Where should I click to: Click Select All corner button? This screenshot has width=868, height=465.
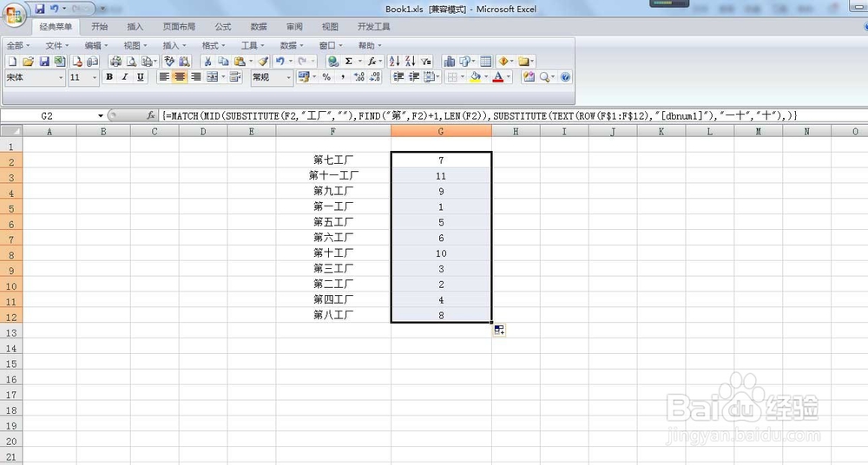click(11, 131)
